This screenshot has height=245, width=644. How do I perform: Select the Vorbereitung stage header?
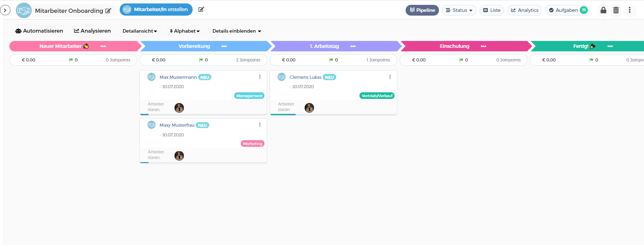coord(205,46)
